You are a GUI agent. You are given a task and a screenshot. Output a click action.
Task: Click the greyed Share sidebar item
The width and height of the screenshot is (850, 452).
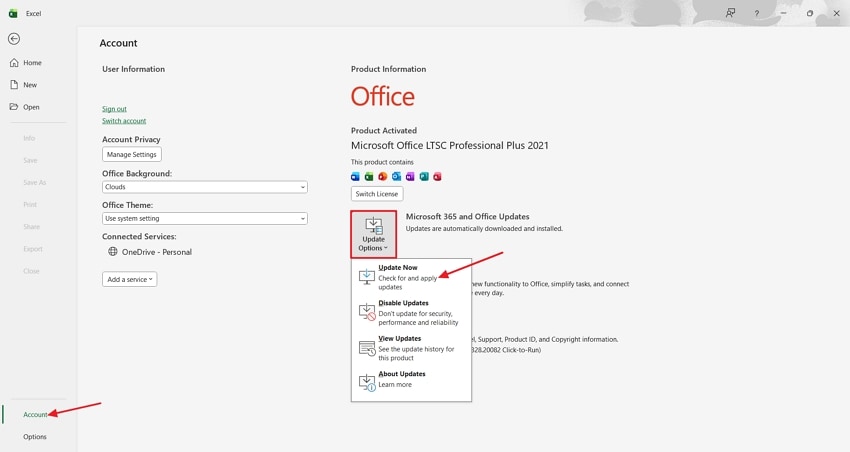click(31, 227)
